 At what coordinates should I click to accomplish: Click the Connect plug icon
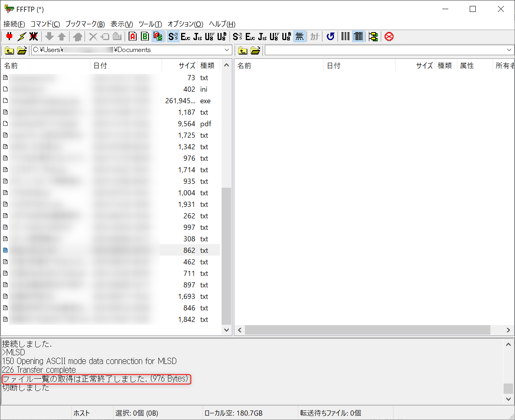[10, 37]
